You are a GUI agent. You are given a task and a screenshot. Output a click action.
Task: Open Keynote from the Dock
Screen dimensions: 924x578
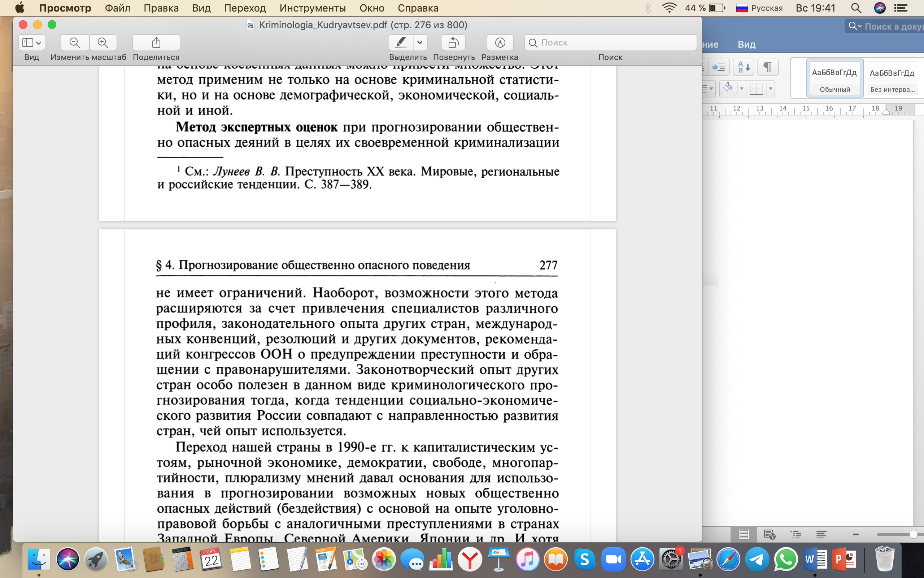coord(499,559)
